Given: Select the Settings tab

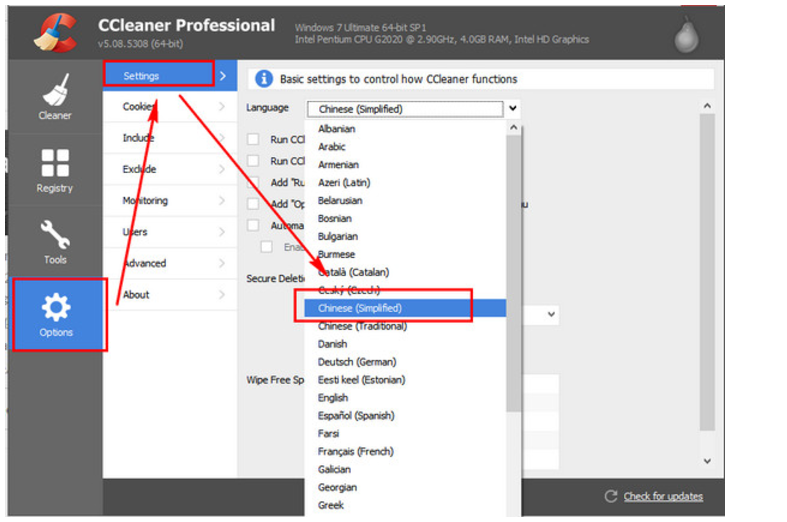Looking at the screenshot, I should tap(170, 76).
